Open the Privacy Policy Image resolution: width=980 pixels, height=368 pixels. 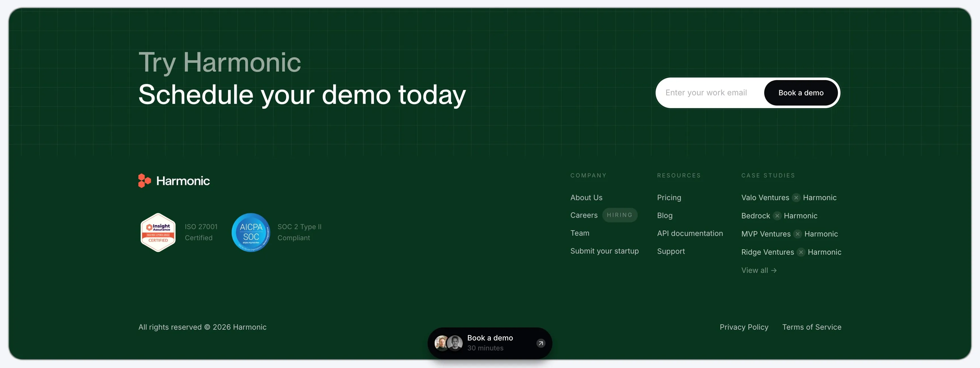[744, 327]
